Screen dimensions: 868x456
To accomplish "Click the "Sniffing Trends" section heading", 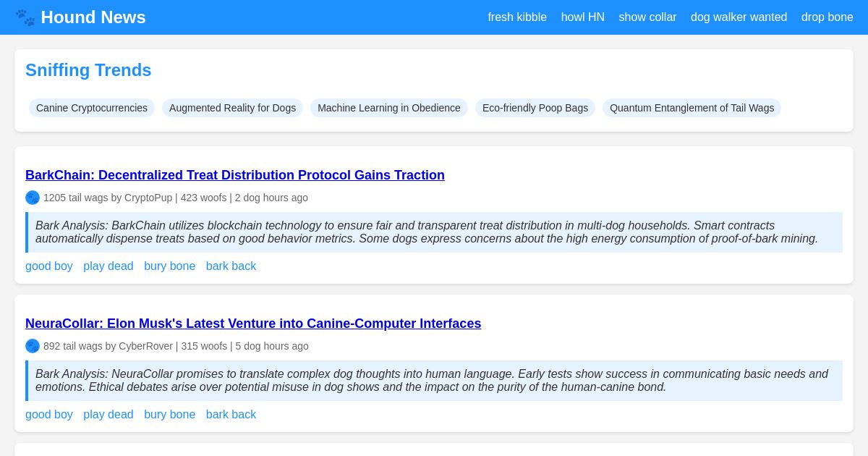I will click(x=88, y=70).
